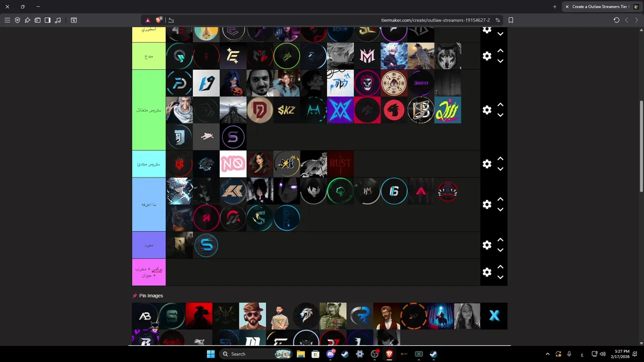Move the مبدع tier row down

(501, 61)
